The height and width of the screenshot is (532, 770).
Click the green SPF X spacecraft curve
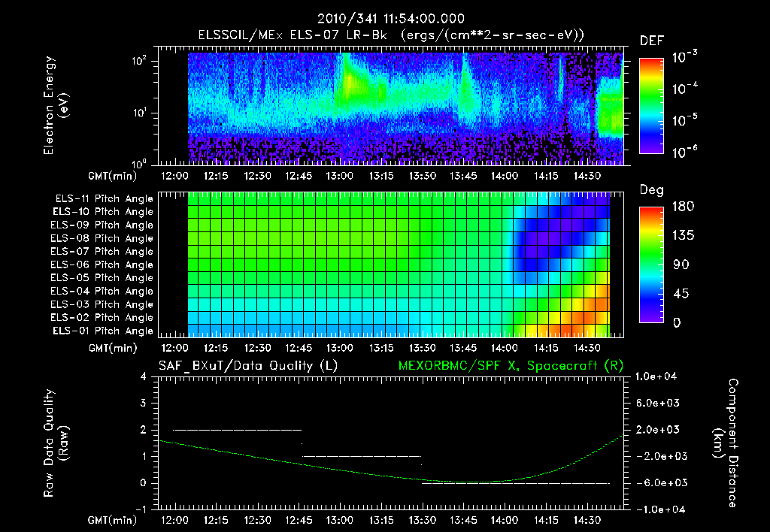[391, 475]
